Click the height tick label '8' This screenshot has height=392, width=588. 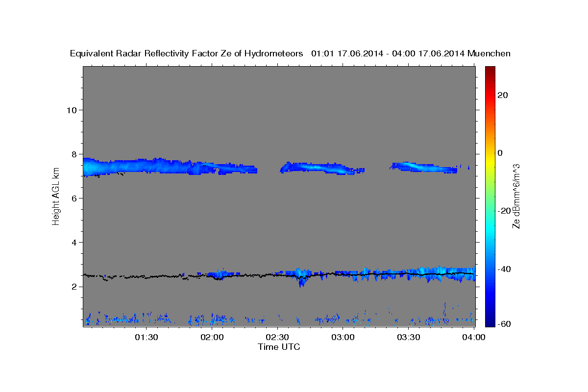coord(74,154)
